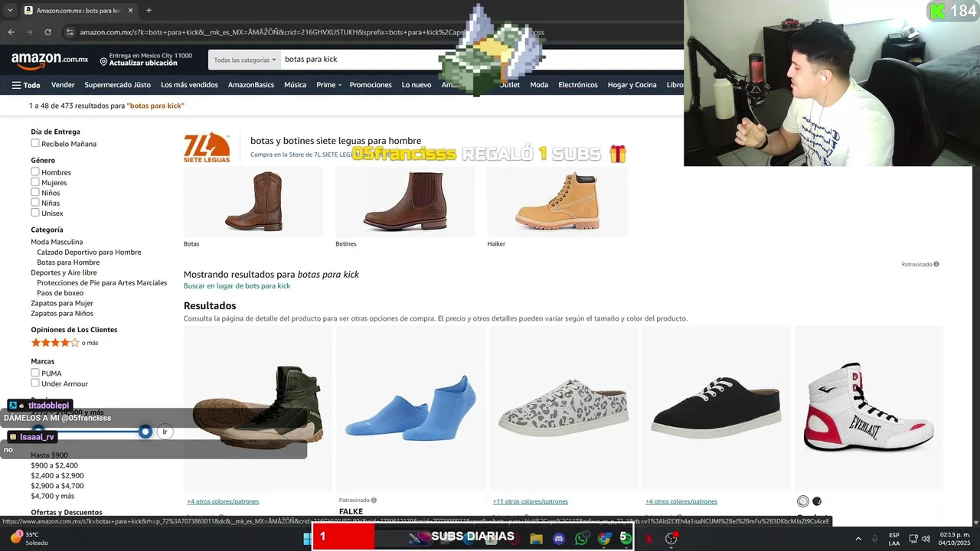Image resolution: width=980 pixels, height=551 pixels.
Task: Go to the Amazon.com.mx home logo
Action: tap(50, 60)
